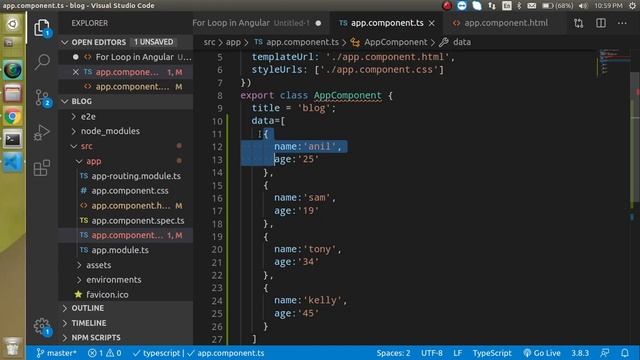Open Ubuntu dash search launcher
The image size is (640, 360).
pos(13,24)
